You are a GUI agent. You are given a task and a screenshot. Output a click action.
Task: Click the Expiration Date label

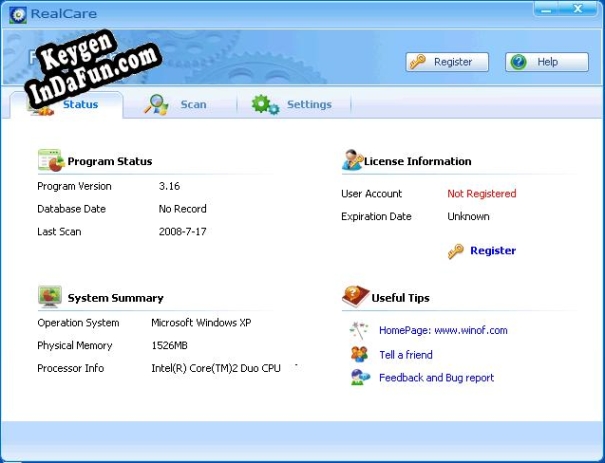click(376, 216)
